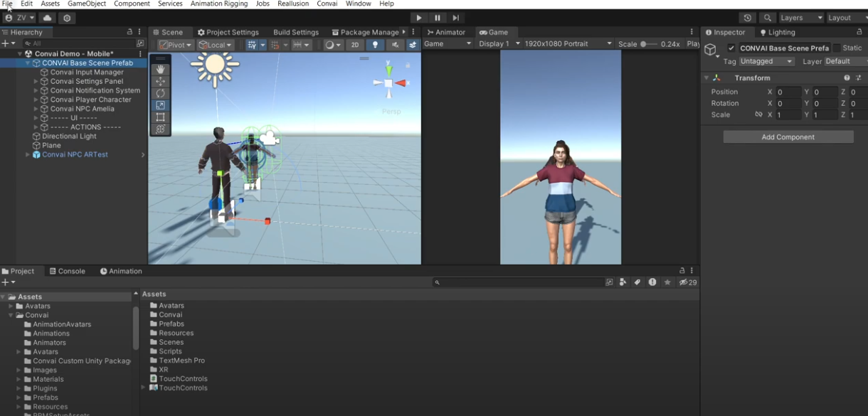
Task: Open the grid visibility options icon
Action: 252,44
